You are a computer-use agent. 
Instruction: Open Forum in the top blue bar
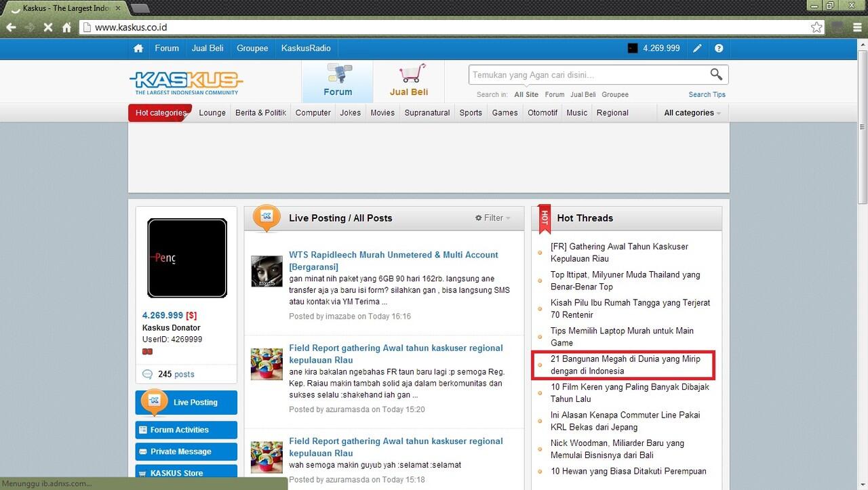pos(167,48)
